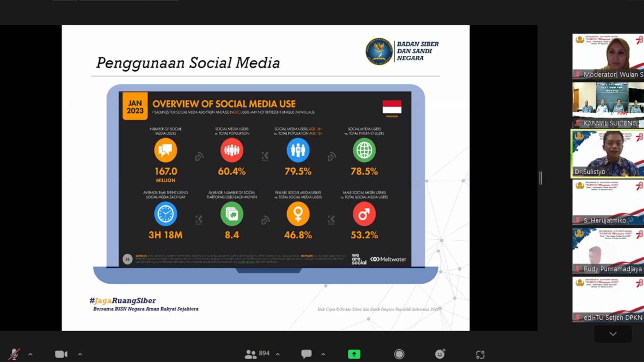Expand participants options arrow beside 894
This screenshot has height=362, width=644.
(278, 354)
